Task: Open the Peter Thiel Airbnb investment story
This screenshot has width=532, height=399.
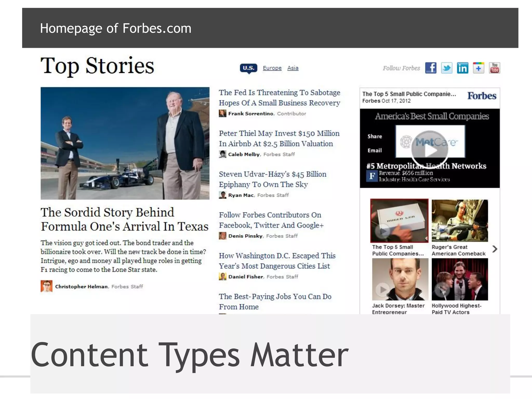Action: pos(279,138)
